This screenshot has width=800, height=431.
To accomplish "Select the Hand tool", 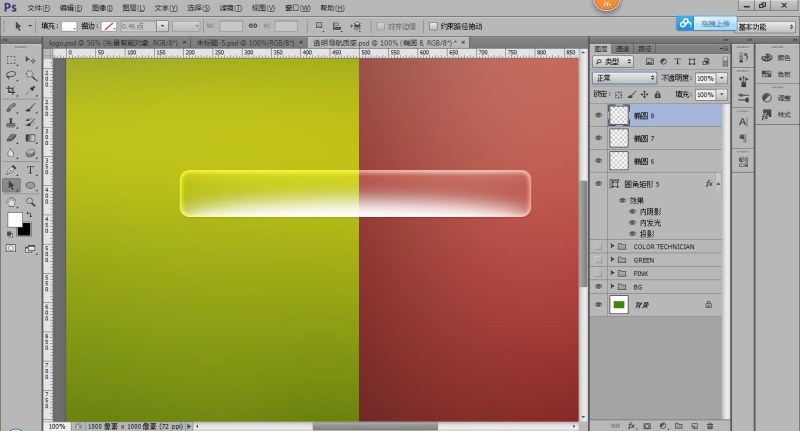I will [11, 202].
